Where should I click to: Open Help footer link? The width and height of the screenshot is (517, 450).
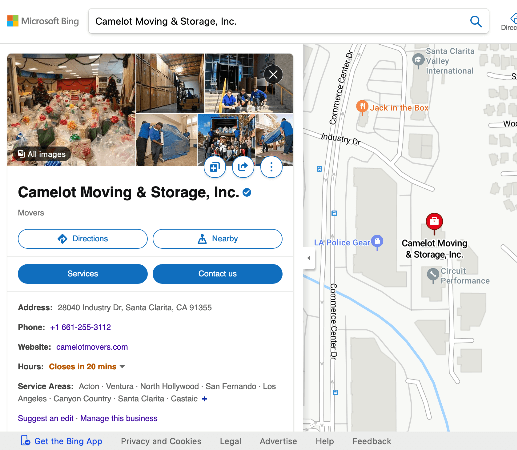325,441
